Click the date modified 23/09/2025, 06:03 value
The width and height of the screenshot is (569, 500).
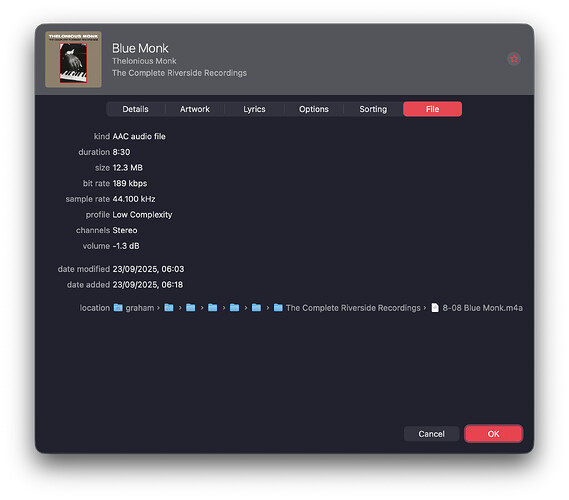(x=148, y=269)
